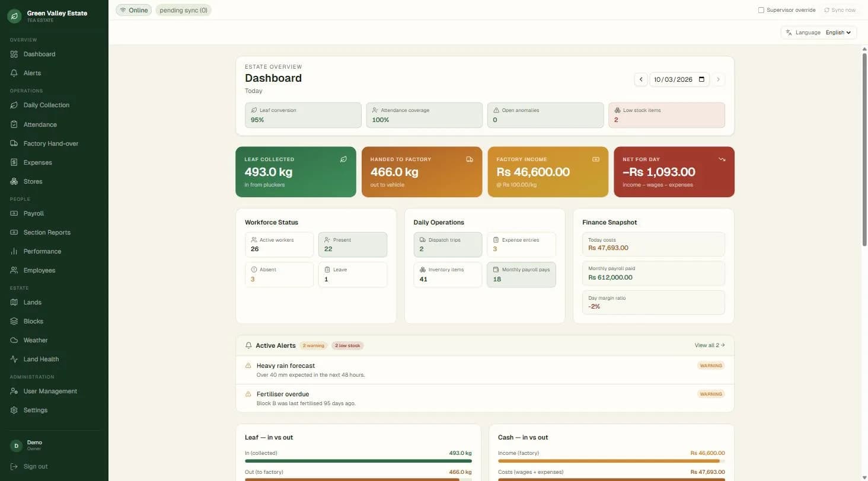
Task: Go to previous day with left chevron
Action: (641, 79)
